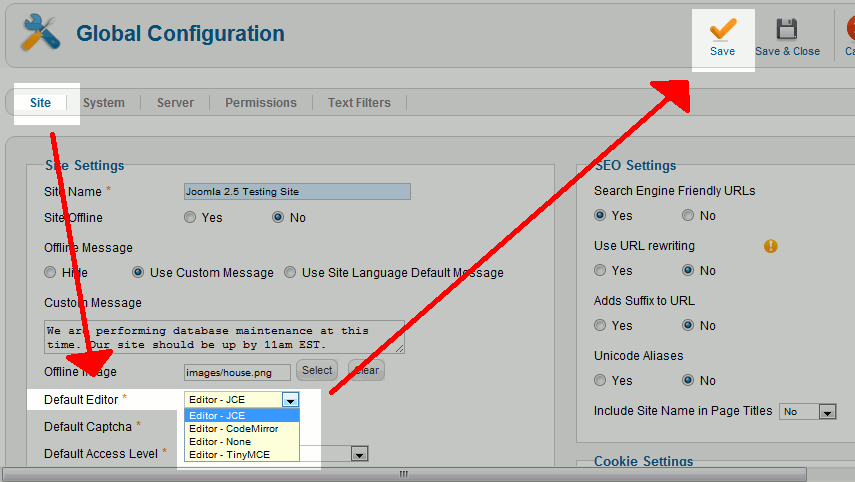Expand Include Site Name in Page Titles dropdown
The image size is (855, 482).
(x=827, y=412)
